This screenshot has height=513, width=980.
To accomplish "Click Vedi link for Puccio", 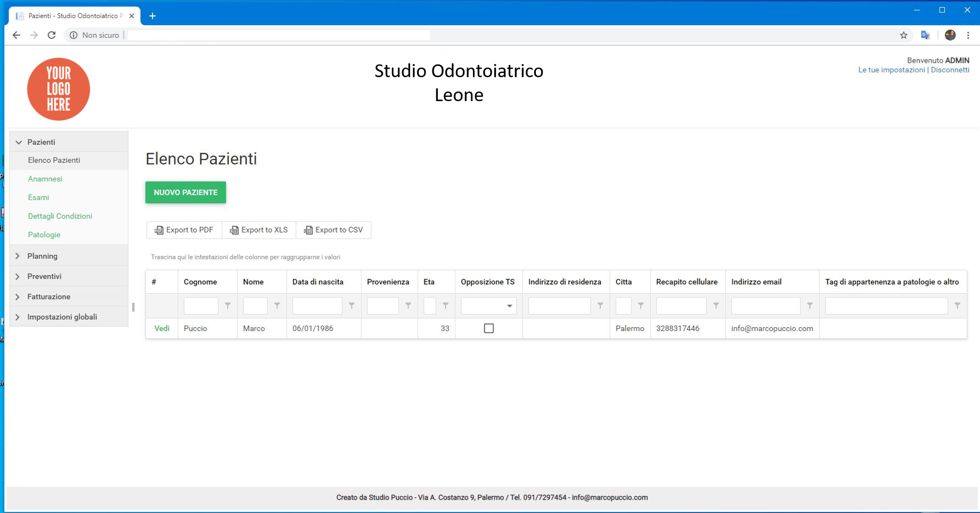I will (162, 328).
